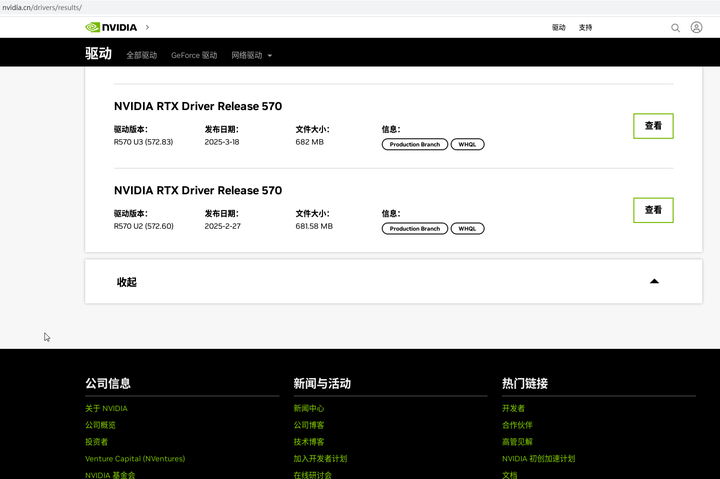View the R570 U3 (572.83) driver

click(653, 126)
